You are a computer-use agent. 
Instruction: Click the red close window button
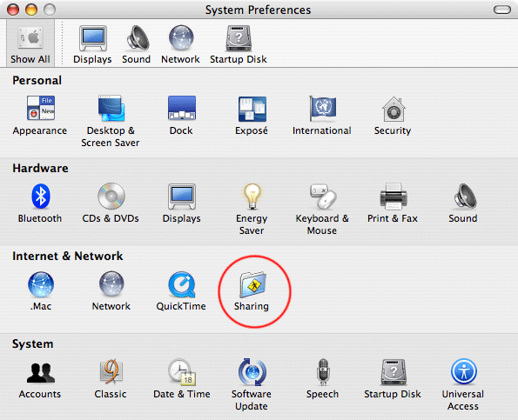pos(13,10)
